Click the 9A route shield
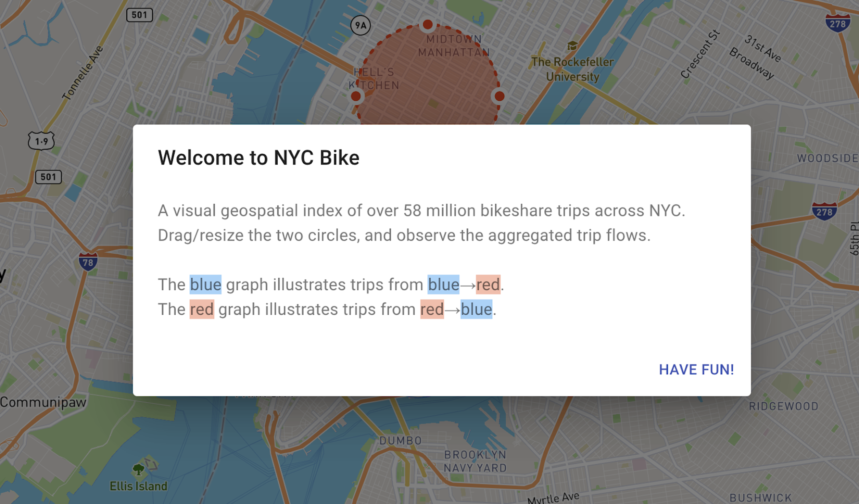The image size is (859, 504). coord(360,25)
